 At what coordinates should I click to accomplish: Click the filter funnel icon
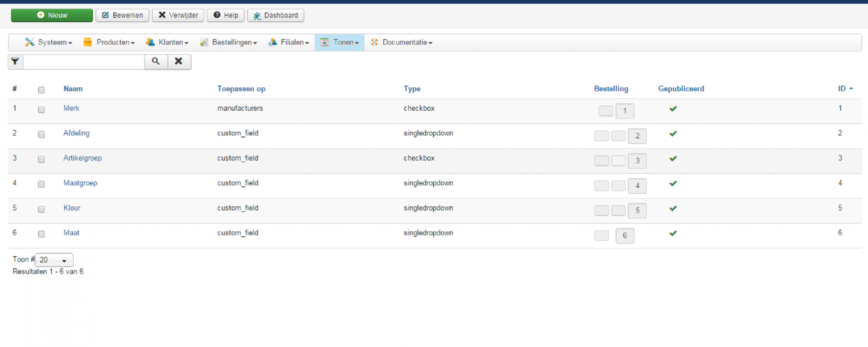(15, 62)
